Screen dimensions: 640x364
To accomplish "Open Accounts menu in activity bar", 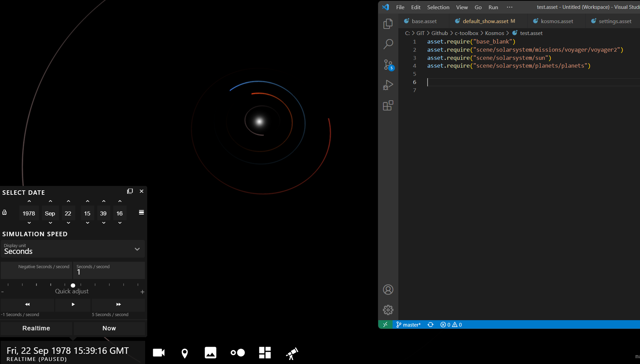I will pos(388,290).
